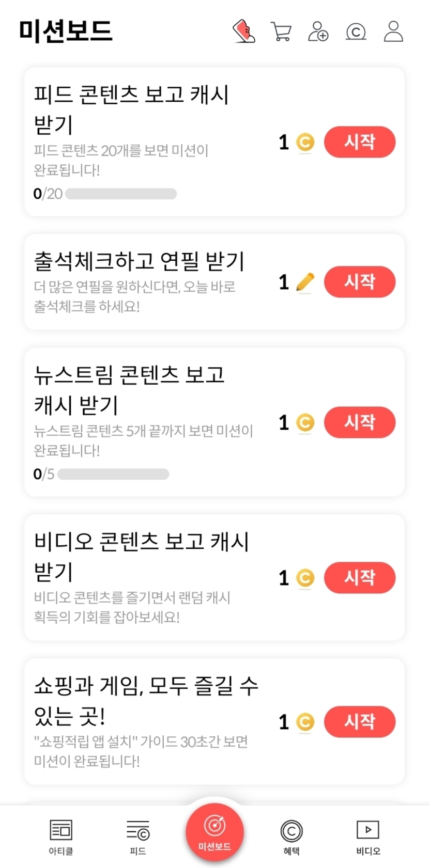Tap the 아티클 article icon
The image size is (429, 868).
[61, 837]
